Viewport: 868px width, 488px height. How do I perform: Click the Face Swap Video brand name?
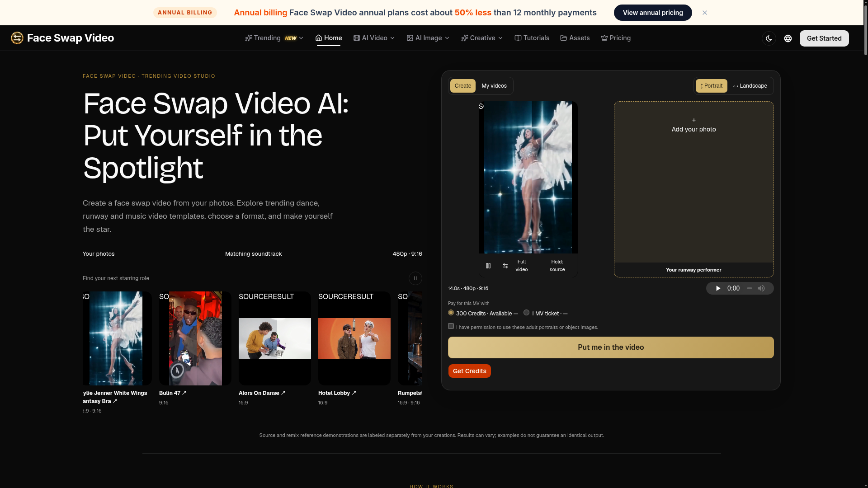[71, 38]
